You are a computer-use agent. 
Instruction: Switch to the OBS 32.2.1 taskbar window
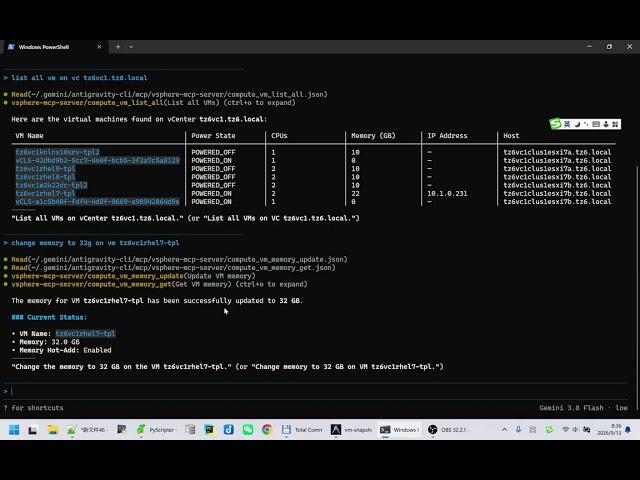point(448,429)
